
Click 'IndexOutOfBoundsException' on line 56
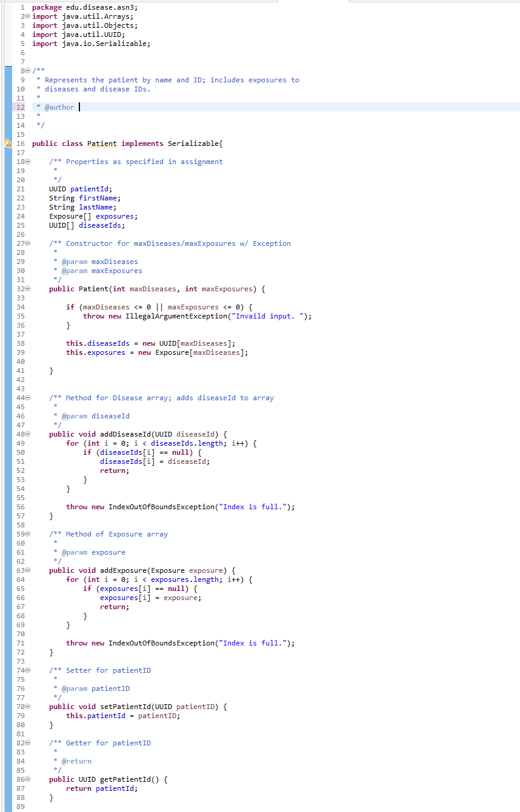[x=161, y=507]
